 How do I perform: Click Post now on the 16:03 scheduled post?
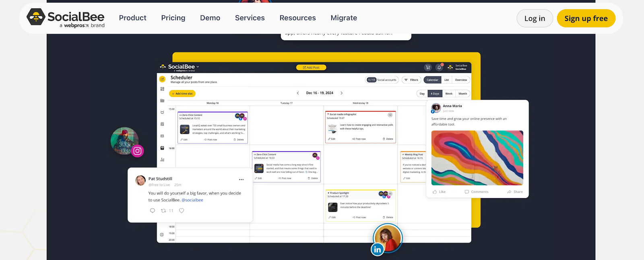click(285, 178)
